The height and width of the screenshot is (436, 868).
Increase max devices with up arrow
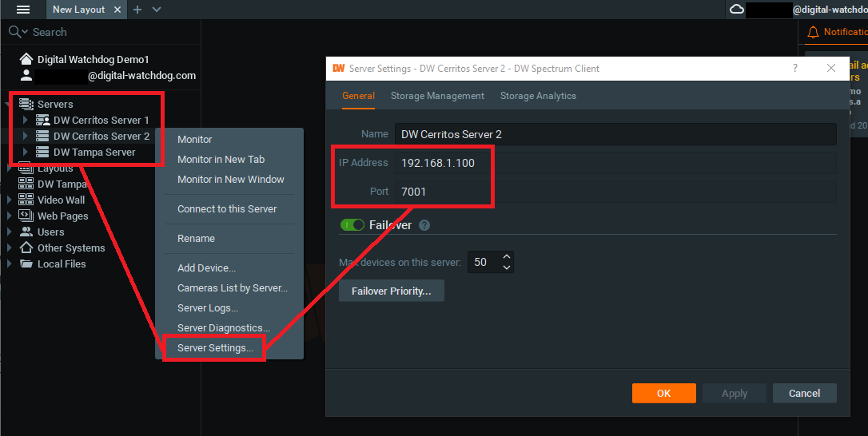tap(507, 257)
